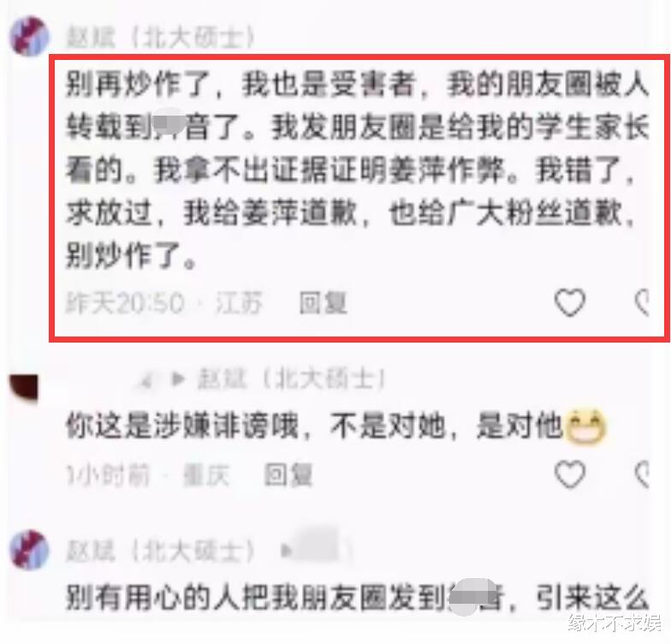Reply to the 1小时前 重庆 comment
This screenshot has width=671, height=644.
tap(288, 474)
